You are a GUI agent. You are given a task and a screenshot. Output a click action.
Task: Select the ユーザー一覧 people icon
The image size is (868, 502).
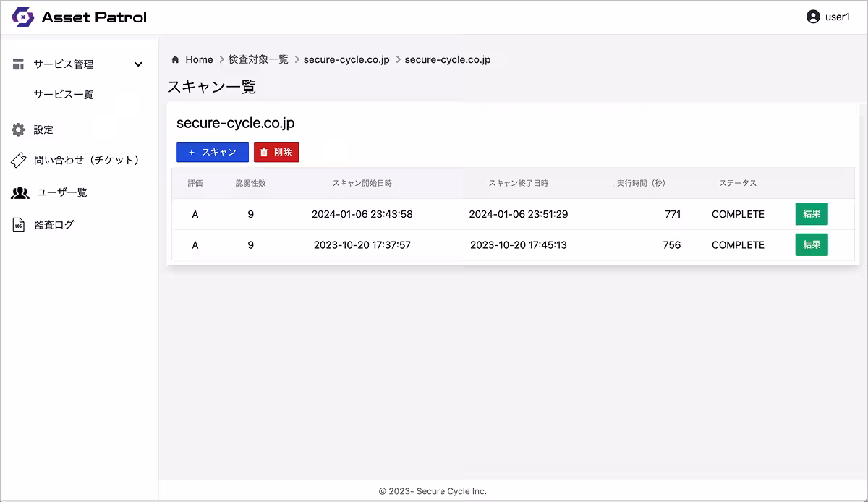point(18,192)
